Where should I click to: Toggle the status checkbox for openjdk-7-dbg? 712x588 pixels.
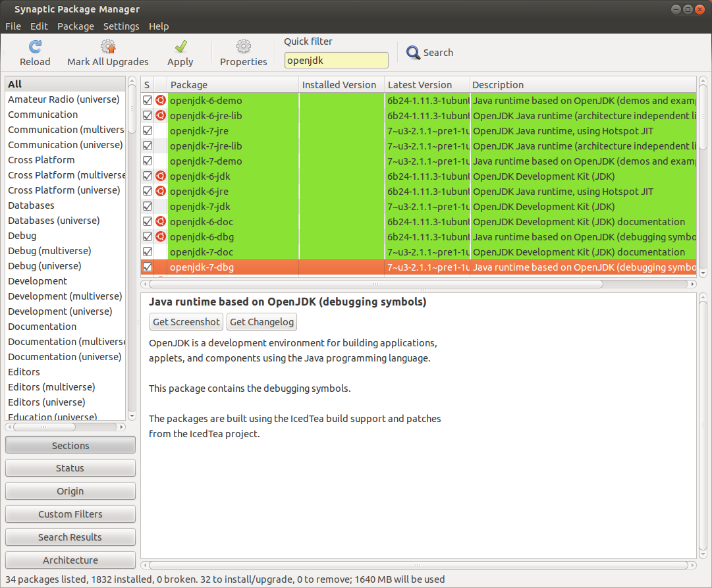click(x=148, y=267)
